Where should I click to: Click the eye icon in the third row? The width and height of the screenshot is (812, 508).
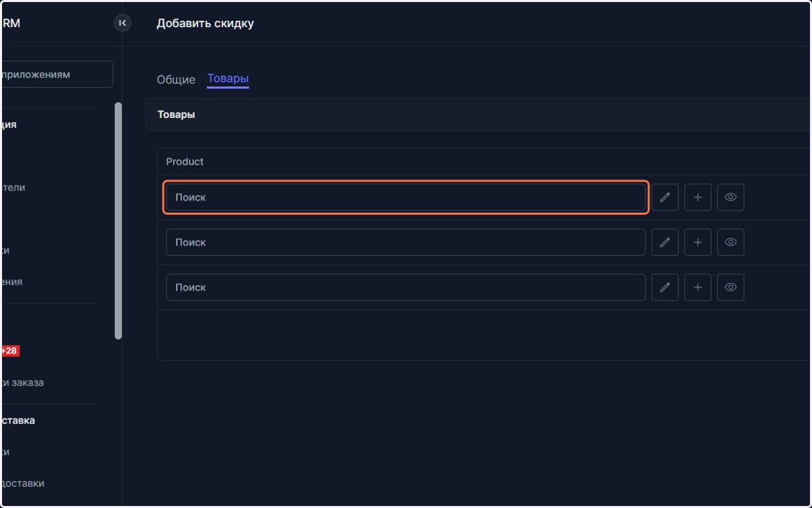point(731,287)
